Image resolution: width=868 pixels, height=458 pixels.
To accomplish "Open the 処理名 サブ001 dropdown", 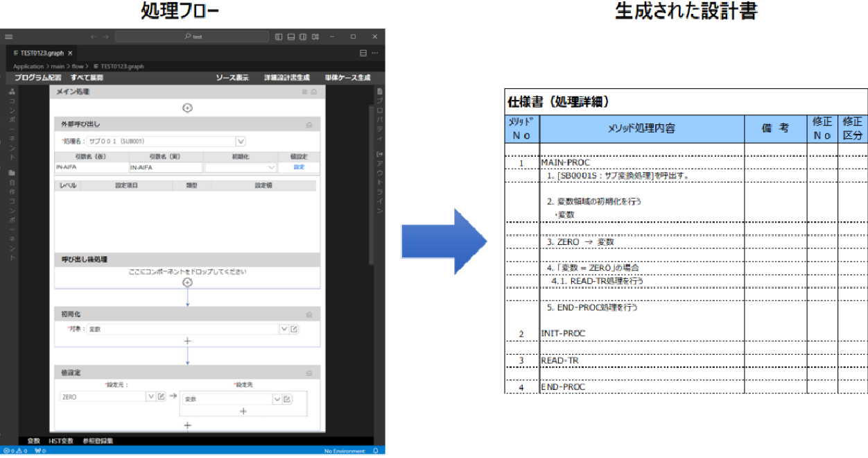I will [241, 141].
